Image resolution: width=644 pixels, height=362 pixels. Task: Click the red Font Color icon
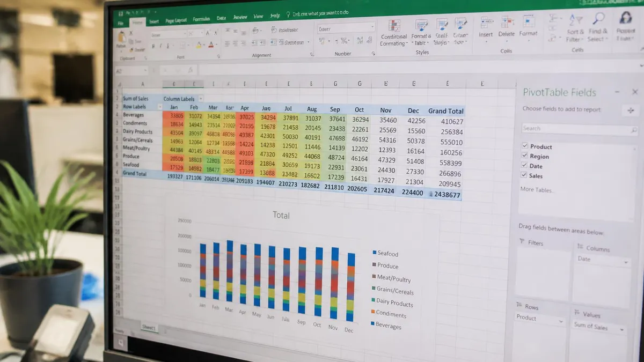coord(211,45)
